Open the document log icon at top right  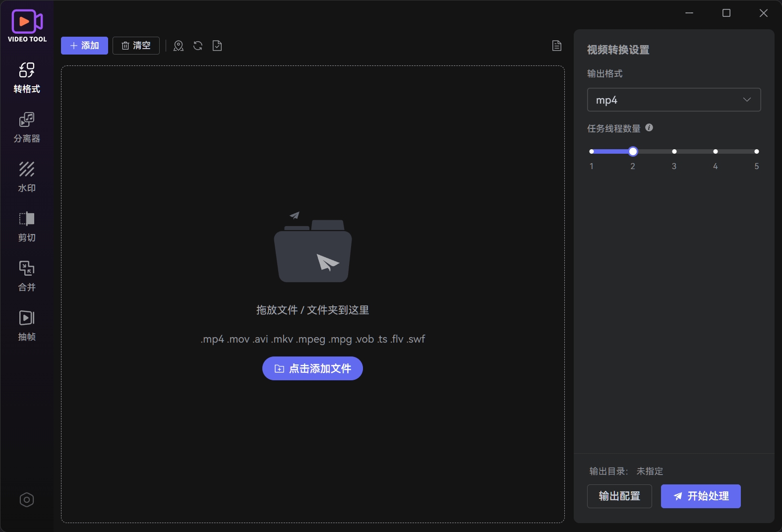click(557, 46)
